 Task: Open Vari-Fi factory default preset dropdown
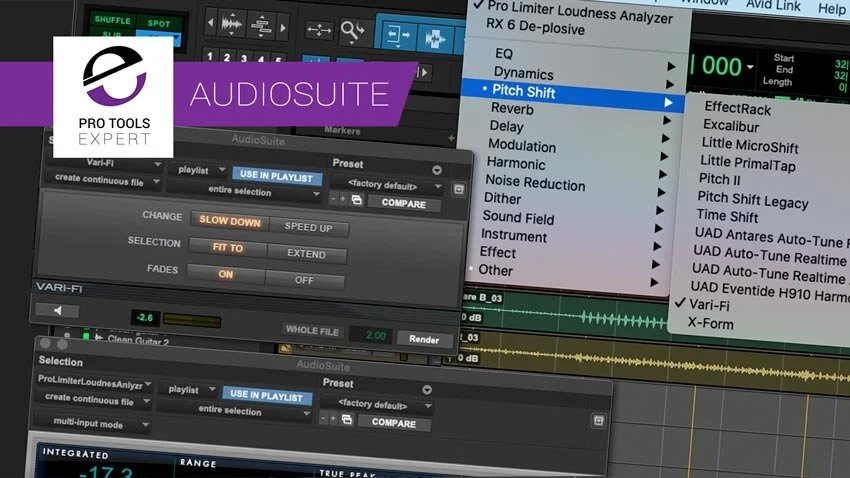(386, 185)
